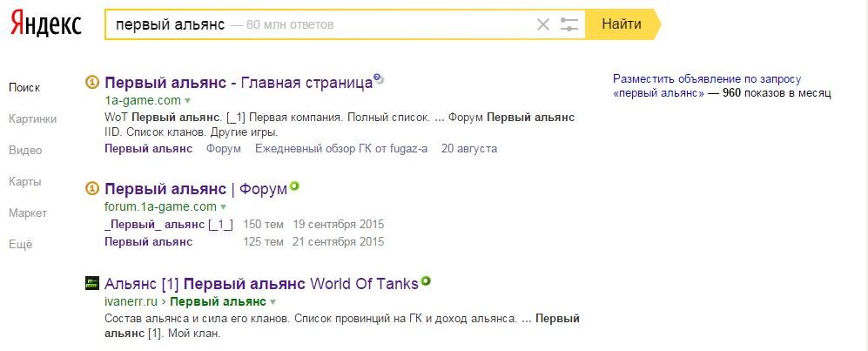Expand dropdown arrow next to 1a-game.com
The image size is (868, 351).
[187, 101]
